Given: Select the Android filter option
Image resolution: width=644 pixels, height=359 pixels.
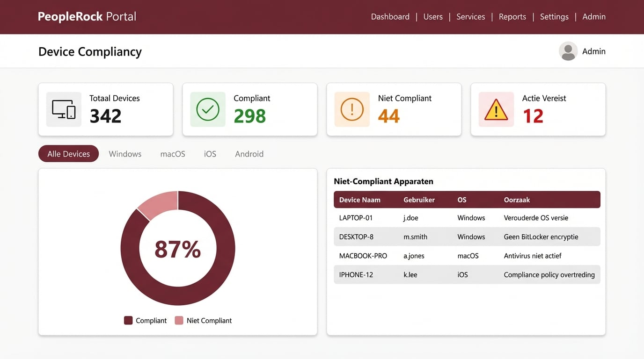Looking at the screenshot, I should [249, 153].
